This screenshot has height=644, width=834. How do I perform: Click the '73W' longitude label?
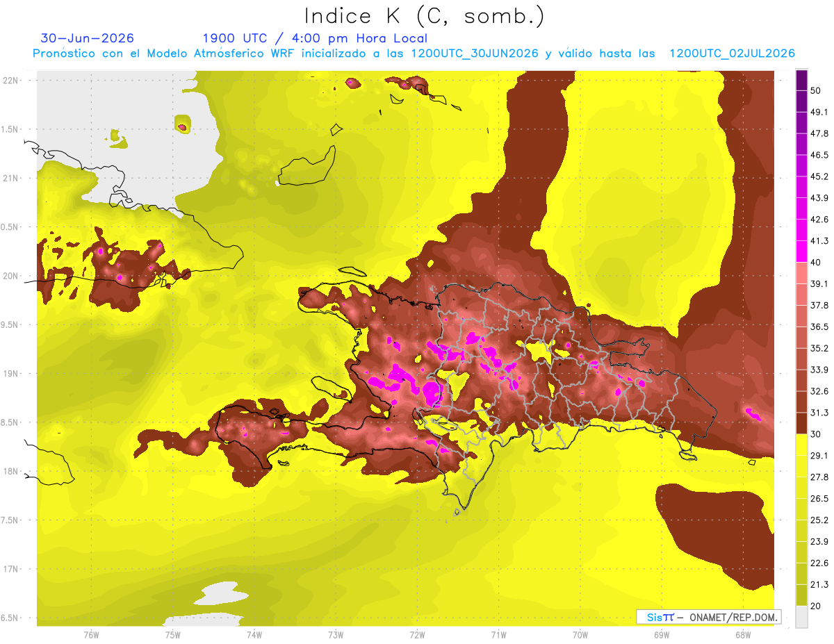336,635
